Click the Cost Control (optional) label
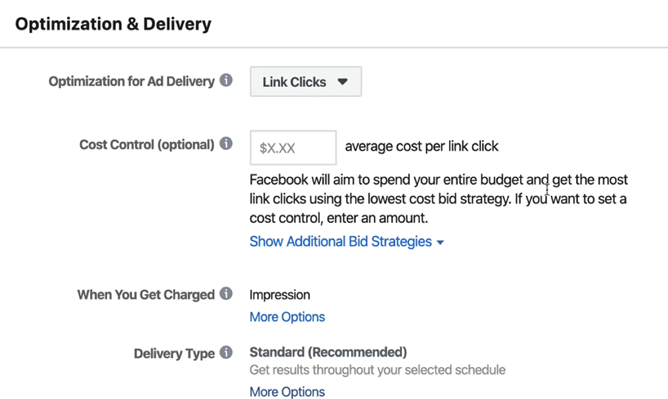Image resolution: width=668 pixels, height=399 pixels. [147, 145]
